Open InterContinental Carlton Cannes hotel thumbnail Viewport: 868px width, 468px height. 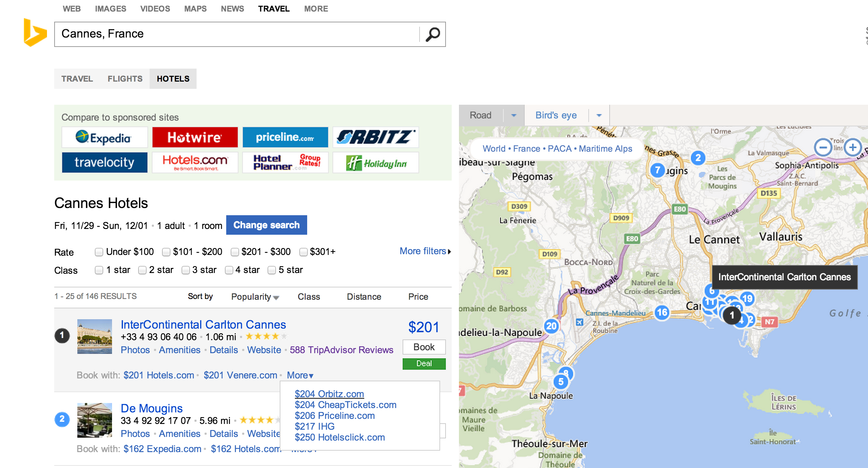click(95, 337)
